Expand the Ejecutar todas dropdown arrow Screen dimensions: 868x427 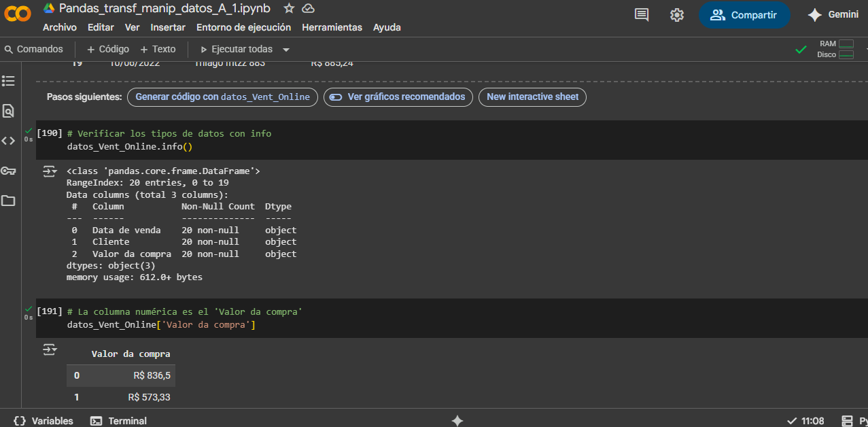point(286,50)
